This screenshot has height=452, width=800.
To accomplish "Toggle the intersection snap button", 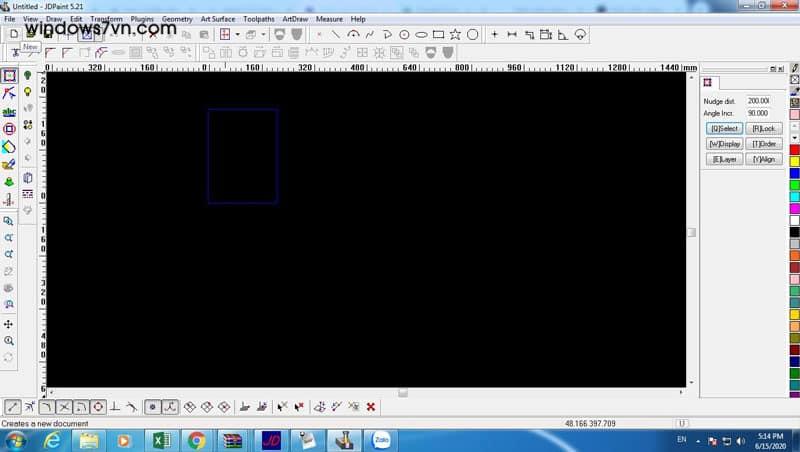I will [x=64, y=407].
